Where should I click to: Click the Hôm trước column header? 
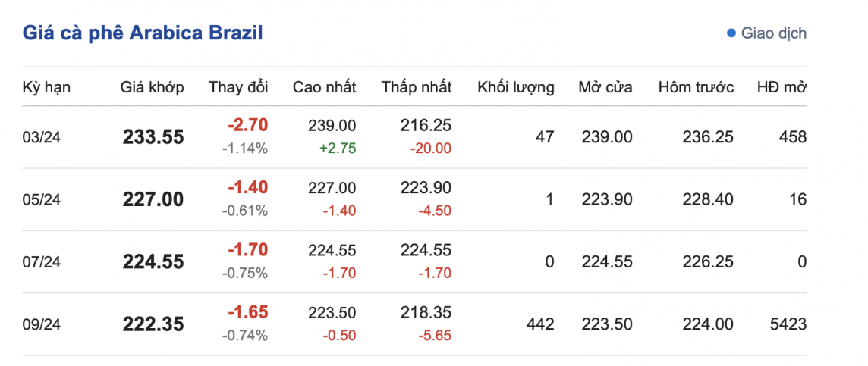[697, 87]
